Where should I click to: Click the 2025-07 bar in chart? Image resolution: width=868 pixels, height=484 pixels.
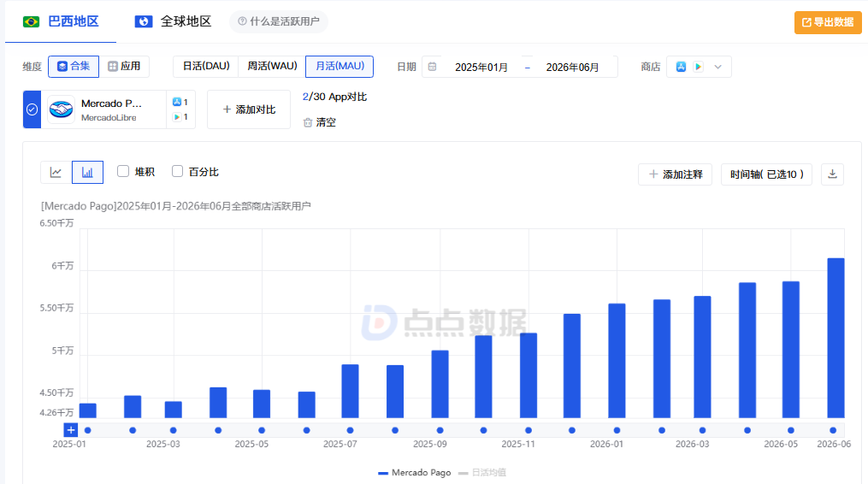pyautogui.click(x=350, y=391)
